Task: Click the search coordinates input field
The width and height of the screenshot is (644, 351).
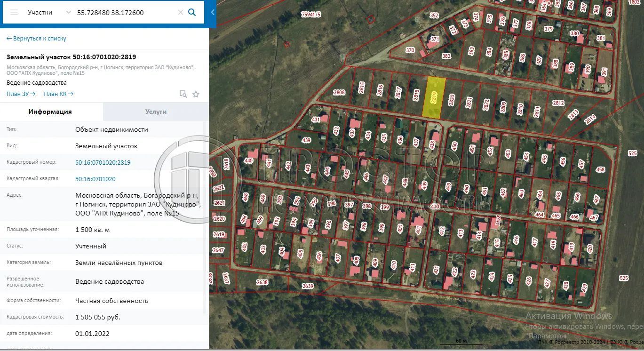Action: click(125, 13)
